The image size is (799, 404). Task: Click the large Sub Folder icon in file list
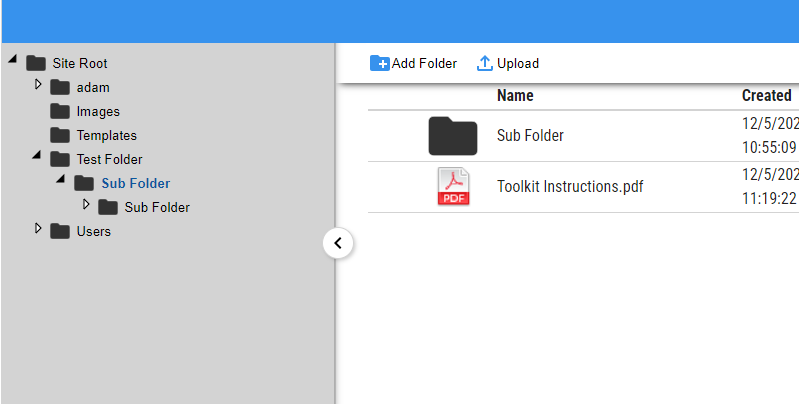pos(453,136)
